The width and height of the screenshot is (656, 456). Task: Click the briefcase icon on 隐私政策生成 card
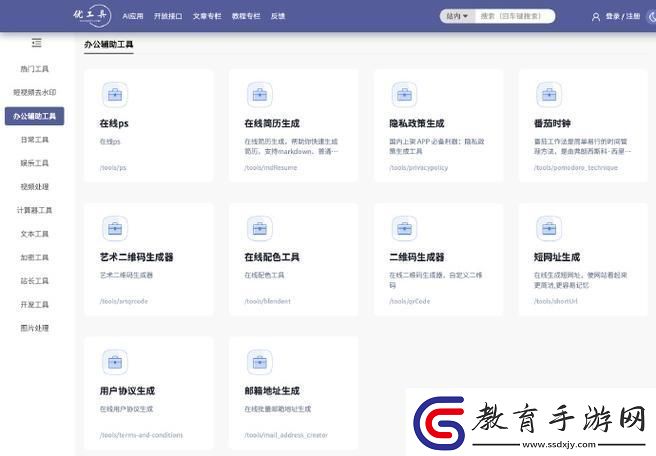(x=404, y=95)
